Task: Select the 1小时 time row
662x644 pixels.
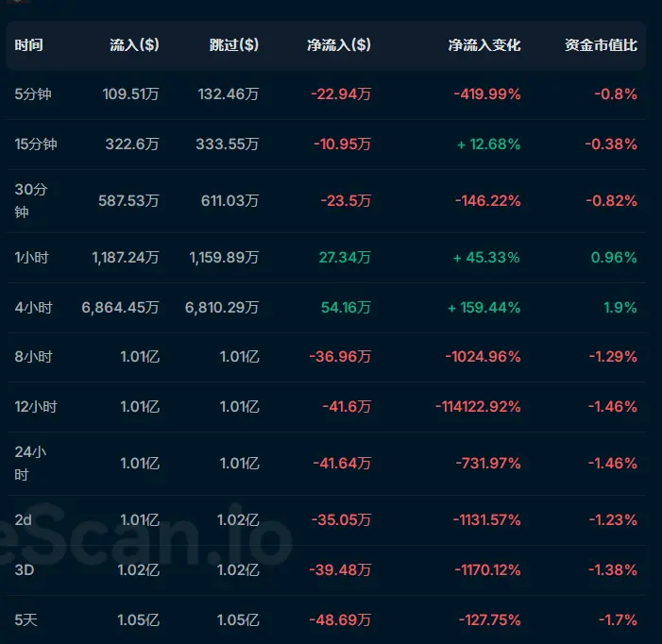Action: [327, 258]
